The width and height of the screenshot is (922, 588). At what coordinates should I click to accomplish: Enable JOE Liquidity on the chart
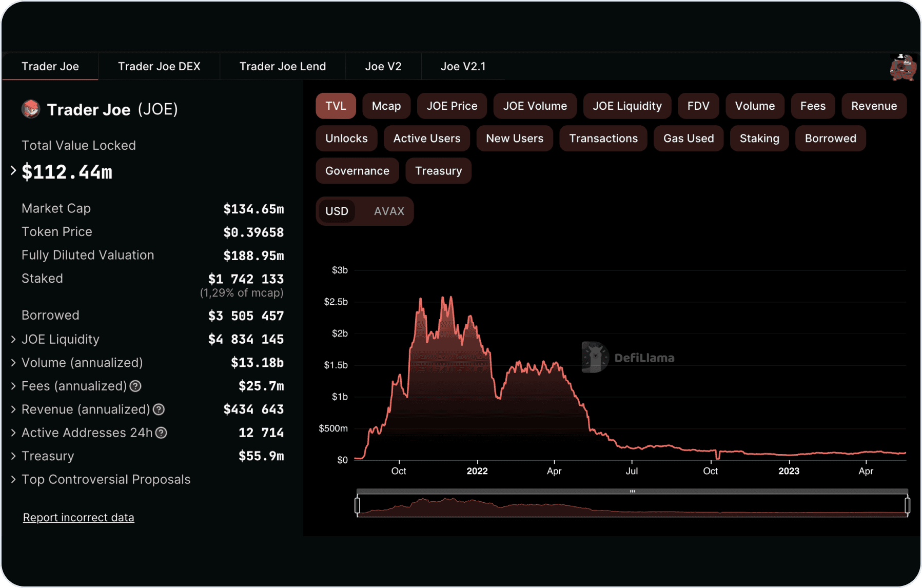pyautogui.click(x=627, y=106)
